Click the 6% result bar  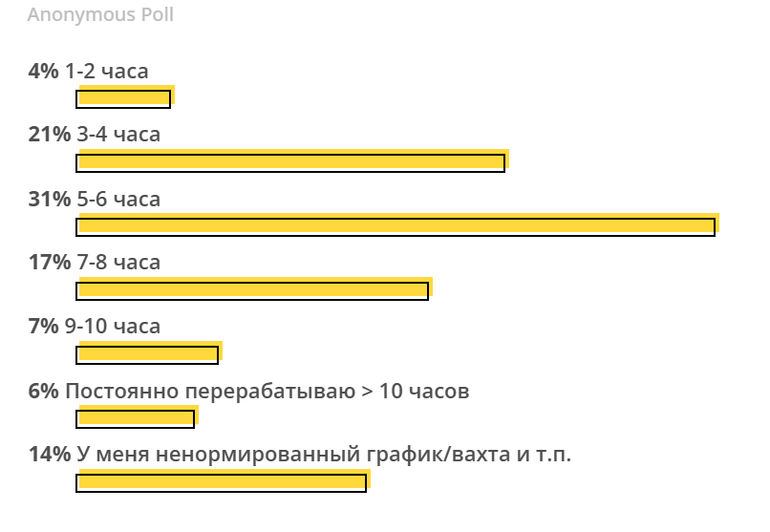click(136, 418)
